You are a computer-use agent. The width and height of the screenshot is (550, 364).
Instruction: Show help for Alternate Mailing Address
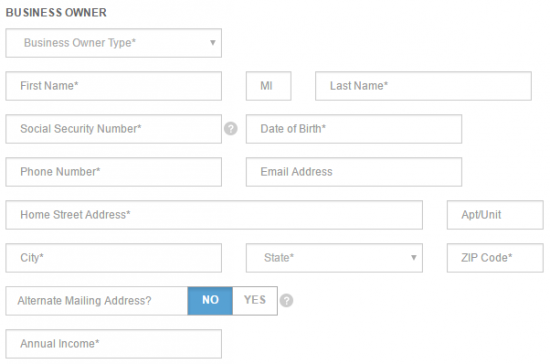tap(287, 301)
